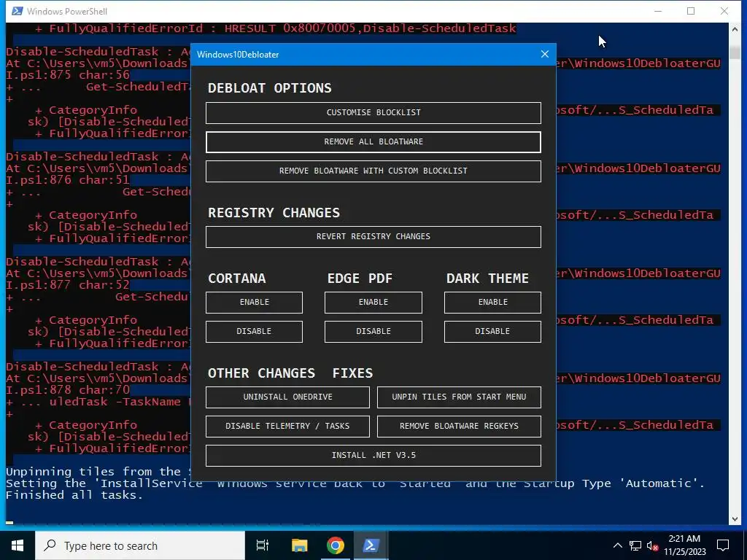Click the PowerShell taskbar icon

371,545
